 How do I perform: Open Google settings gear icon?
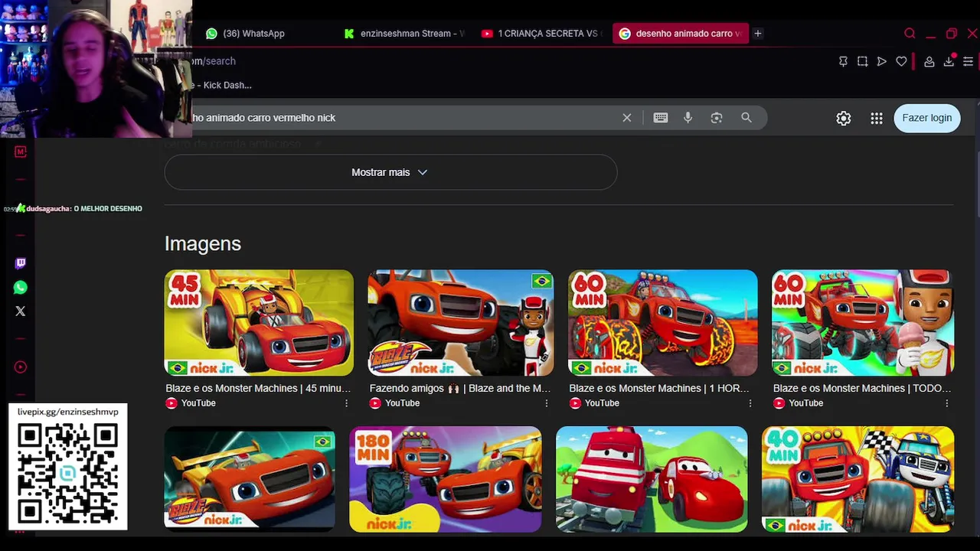pyautogui.click(x=844, y=118)
